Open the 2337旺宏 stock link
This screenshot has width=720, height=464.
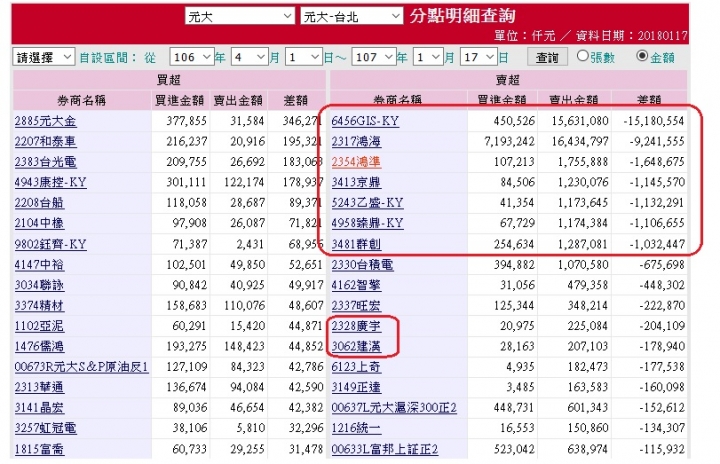(x=356, y=306)
